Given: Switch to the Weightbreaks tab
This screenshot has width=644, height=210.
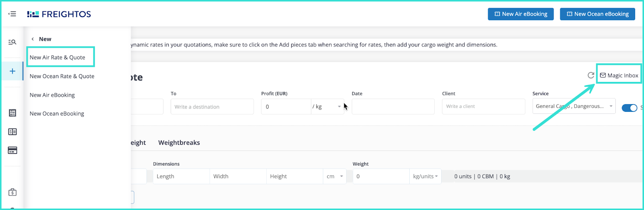Looking at the screenshot, I should click(x=179, y=143).
